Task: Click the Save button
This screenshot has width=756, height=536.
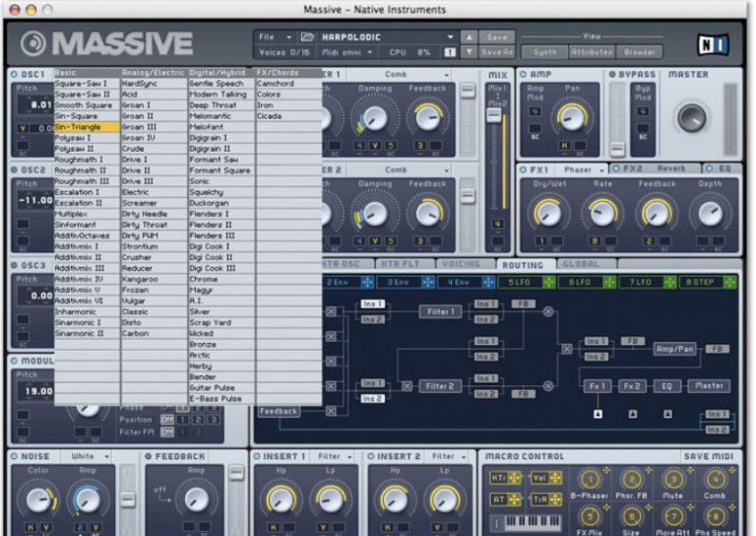Action: tap(497, 37)
